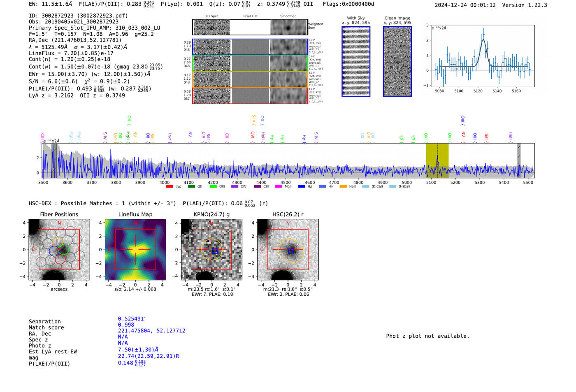The width and height of the screenshot is (576, 392).
Task: Click the 'Phot z plot not available.' message
Action: tap(427, 336)
